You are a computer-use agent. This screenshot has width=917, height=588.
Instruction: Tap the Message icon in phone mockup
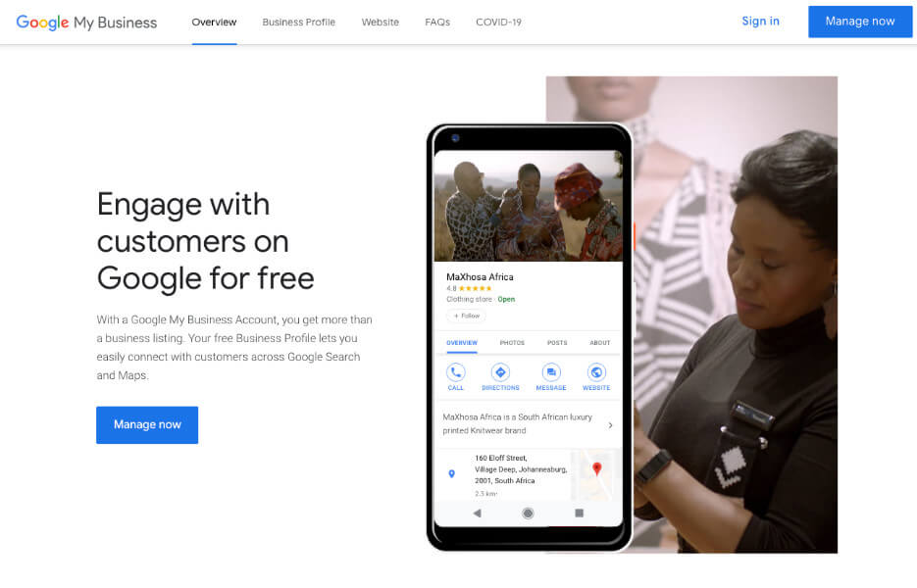coord(551,372)
